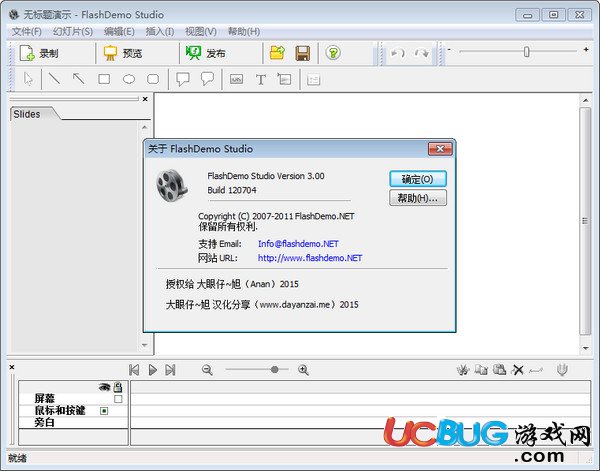Select the Rectangle shape tool
600x471 pixels.
(x=104, y=79)
